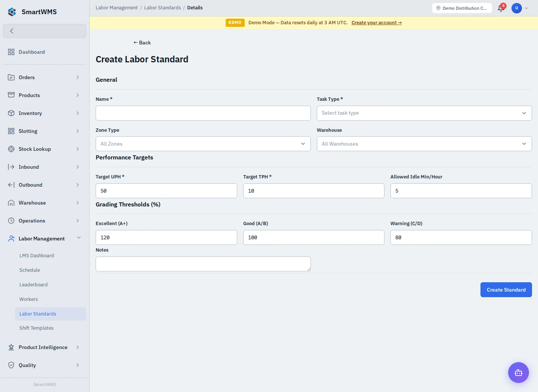538x392 pixels.
Task: Focus the Name input field
Action: [203, 113]
